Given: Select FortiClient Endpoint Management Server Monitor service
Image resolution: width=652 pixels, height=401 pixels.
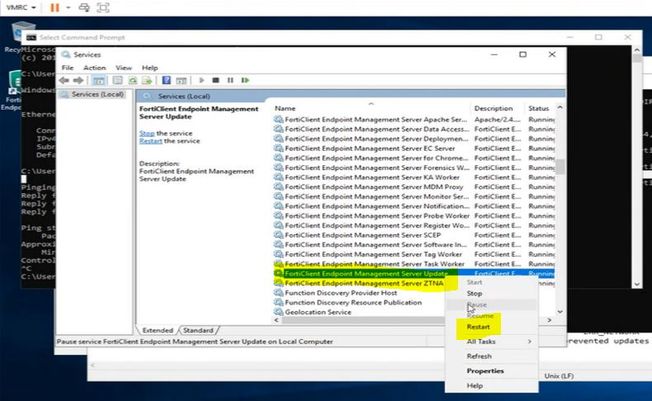Looking at the screenshot, I should tap(414, 196).
